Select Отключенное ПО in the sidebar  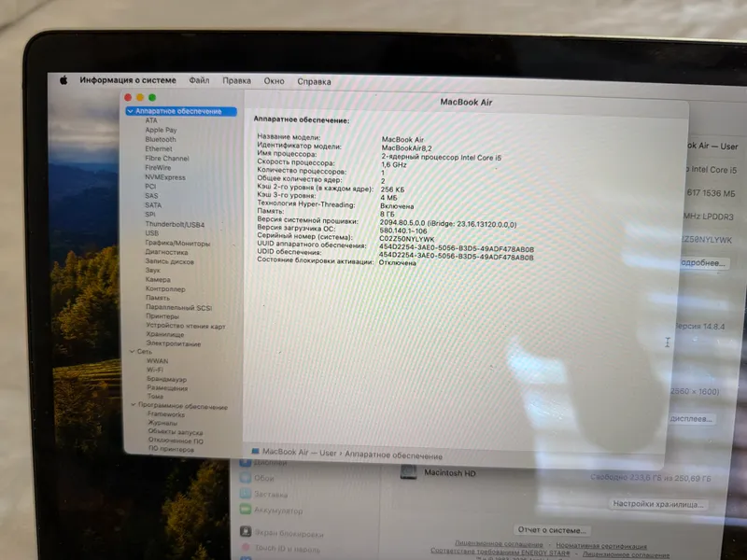pos(176,441)
